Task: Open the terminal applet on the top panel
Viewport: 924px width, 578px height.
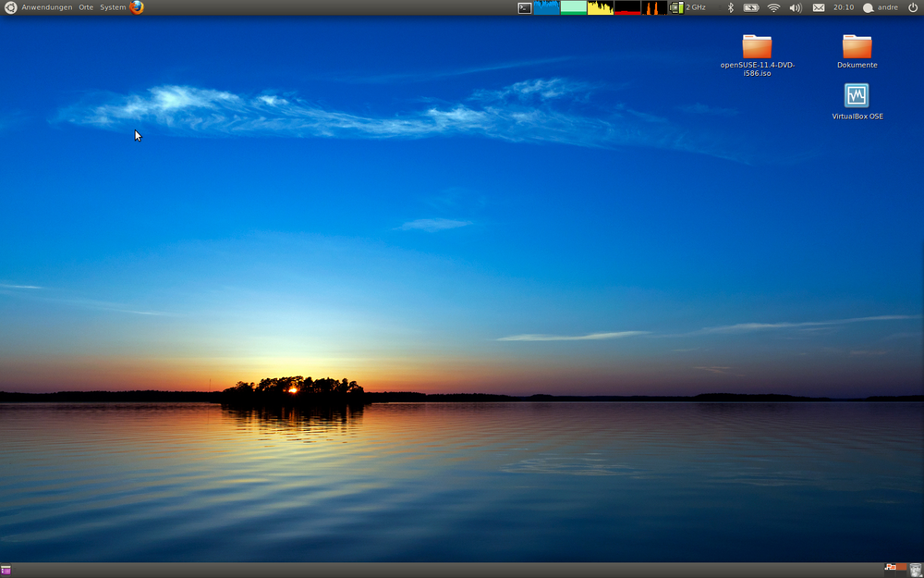Action: pyautogui.click(x=523, y=7)
